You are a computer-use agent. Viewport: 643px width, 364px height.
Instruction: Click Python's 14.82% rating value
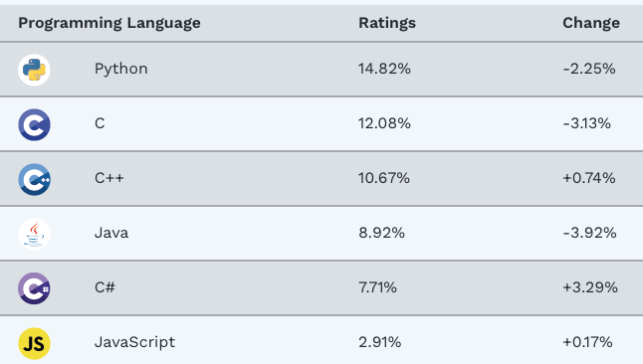tap(384, 69)
